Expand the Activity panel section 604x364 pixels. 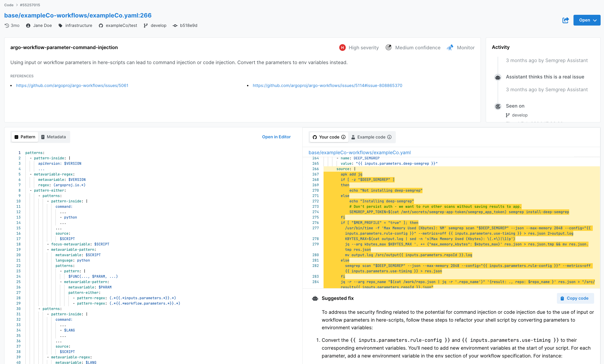coord(501,47)
